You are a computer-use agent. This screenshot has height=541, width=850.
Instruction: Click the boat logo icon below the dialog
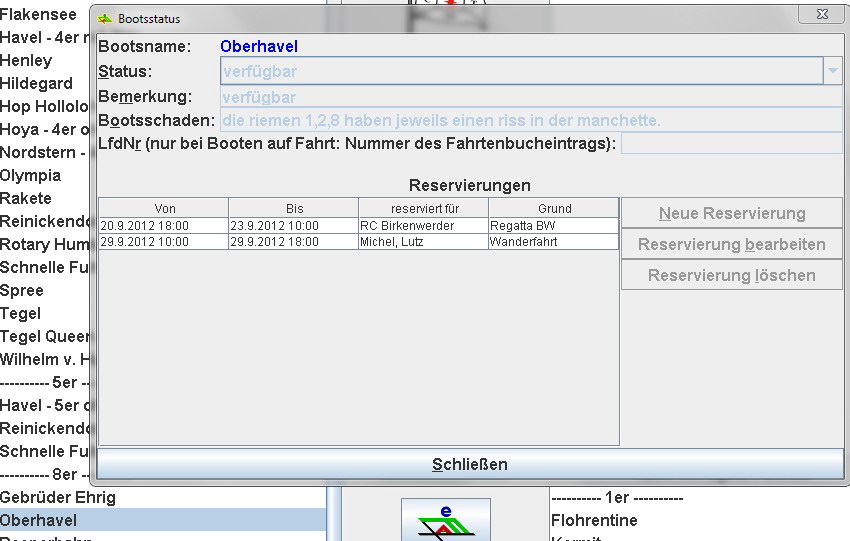446,520
